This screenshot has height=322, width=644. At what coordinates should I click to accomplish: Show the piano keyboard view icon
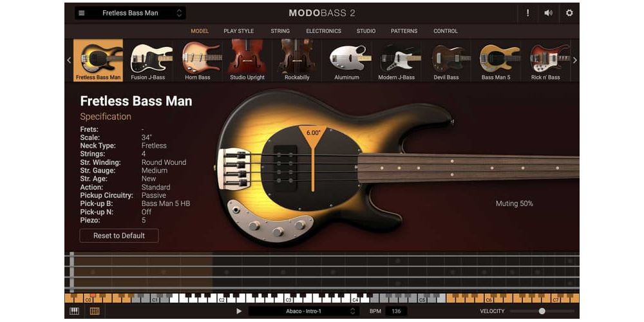point(74,311)
